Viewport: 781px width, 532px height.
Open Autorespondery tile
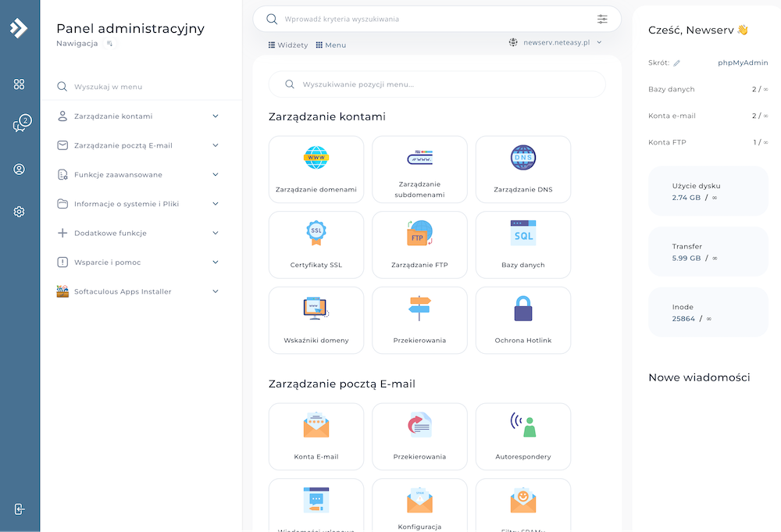coord(522,436)
